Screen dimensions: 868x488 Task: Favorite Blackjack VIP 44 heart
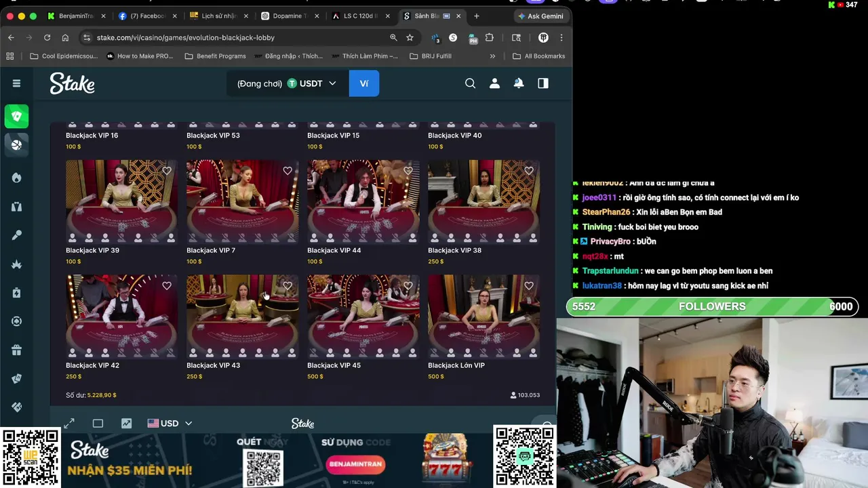tap(408, 171)
